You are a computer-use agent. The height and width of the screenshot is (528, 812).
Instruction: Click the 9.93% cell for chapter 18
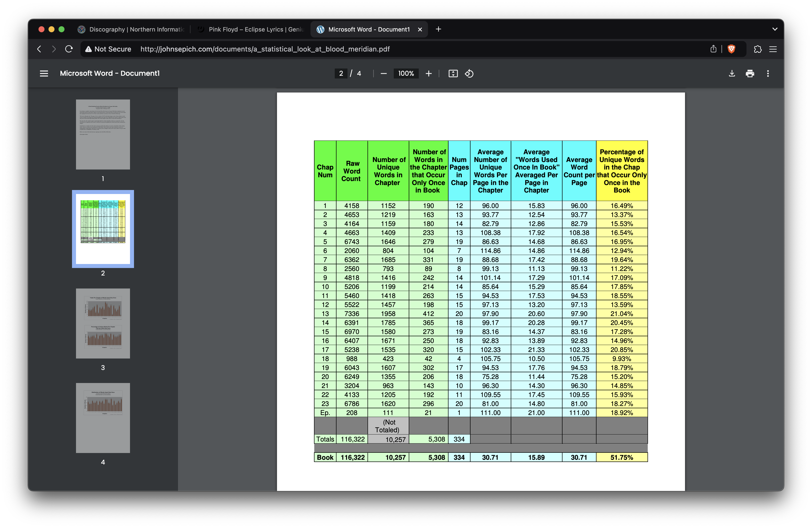coord(621,359)
